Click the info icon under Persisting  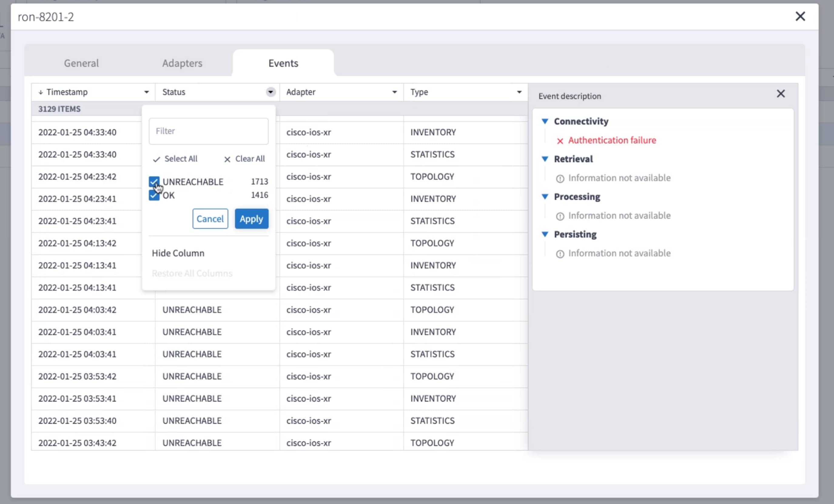[x=560, y=254]
